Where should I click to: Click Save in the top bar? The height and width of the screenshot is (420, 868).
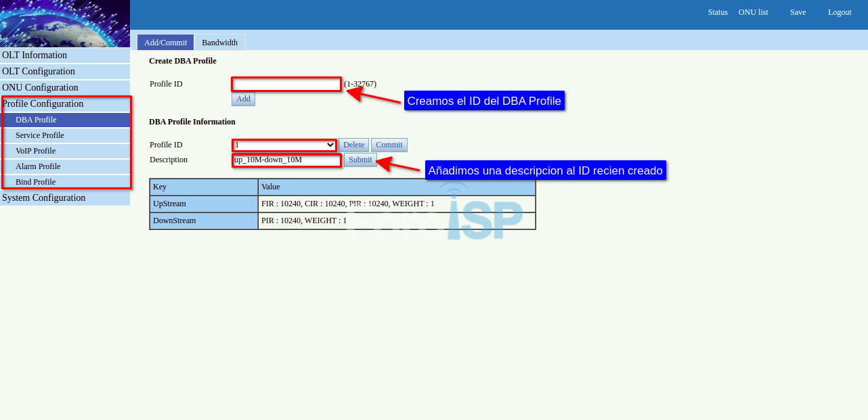click(x=798, y=12)
